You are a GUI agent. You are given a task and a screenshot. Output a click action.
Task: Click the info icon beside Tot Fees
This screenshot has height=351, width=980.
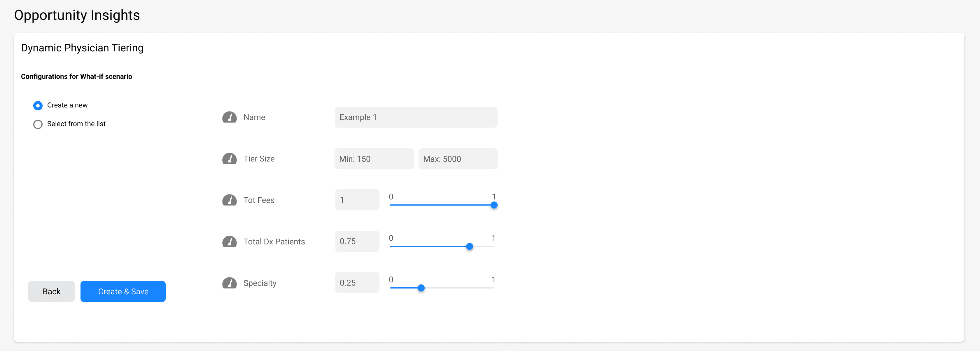coord(230,200)
